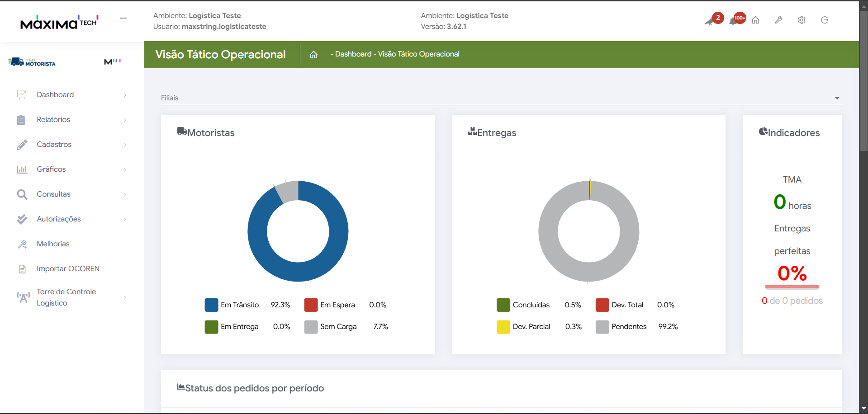Open the settings gear icon

click(802, 20)
